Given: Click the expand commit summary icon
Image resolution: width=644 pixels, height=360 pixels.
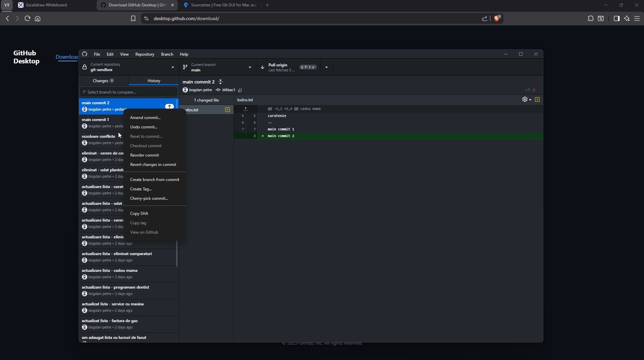Looking at the screenshot, I should point(220,82).
